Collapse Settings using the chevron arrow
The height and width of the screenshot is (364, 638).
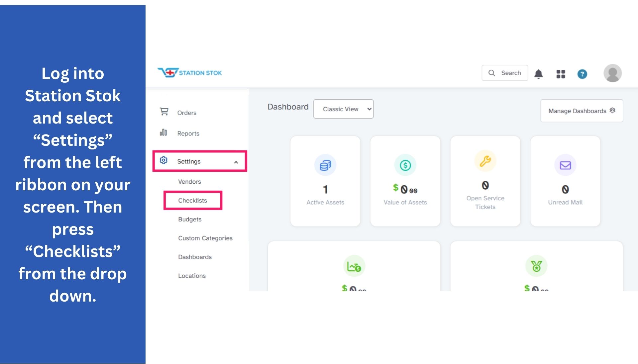(236, 162)
